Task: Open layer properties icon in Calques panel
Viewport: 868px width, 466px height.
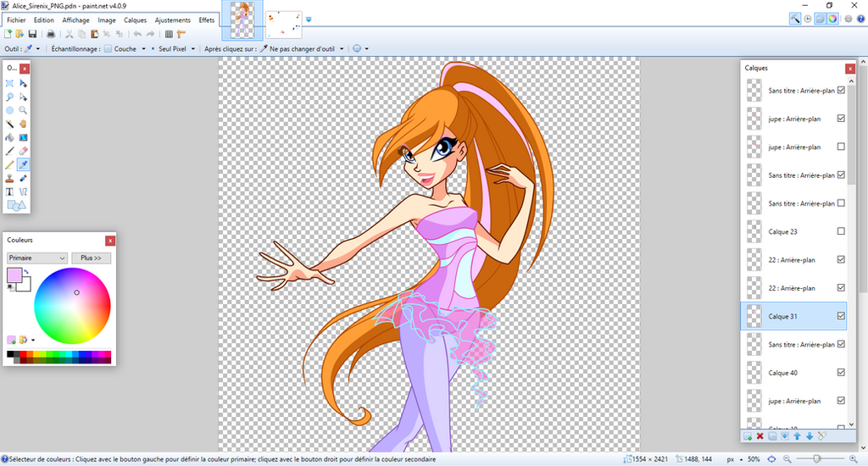Action: [x=822, y=436]
